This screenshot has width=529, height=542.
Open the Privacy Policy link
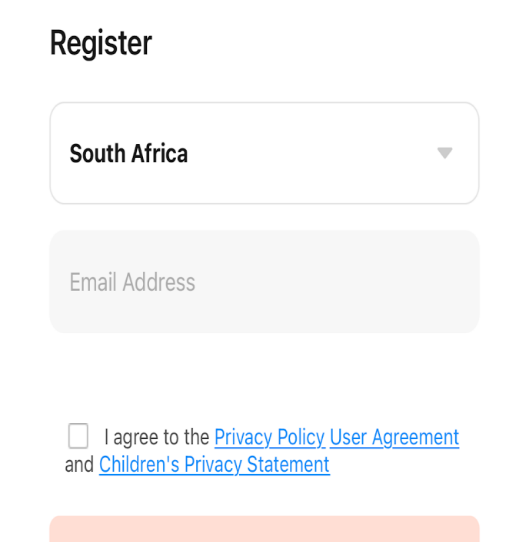click(270, 437)
